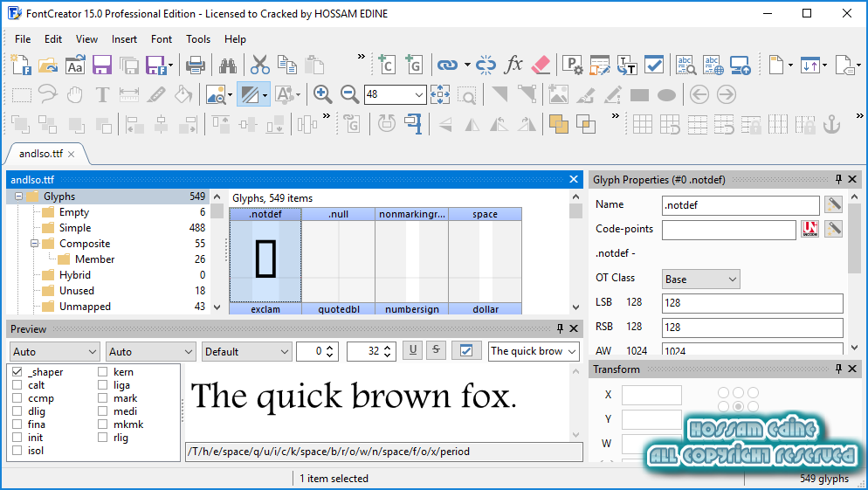Click the Install Font Aa icon

pos(75,65)
